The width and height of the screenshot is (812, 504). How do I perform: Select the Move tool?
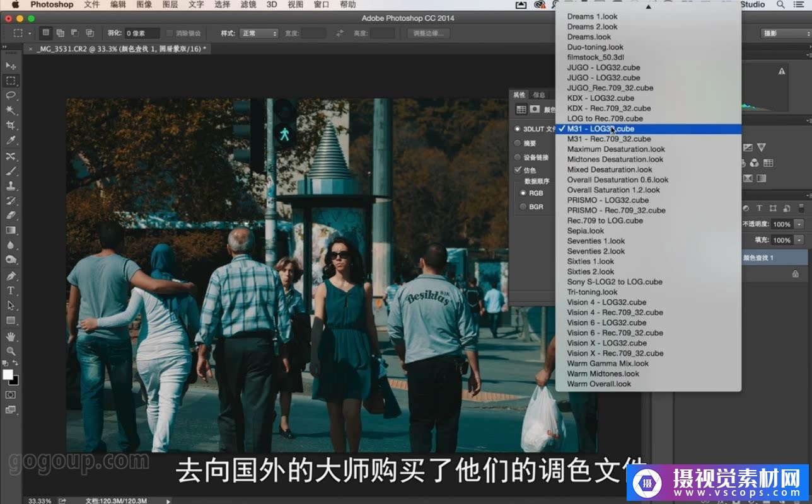(11, 66)
